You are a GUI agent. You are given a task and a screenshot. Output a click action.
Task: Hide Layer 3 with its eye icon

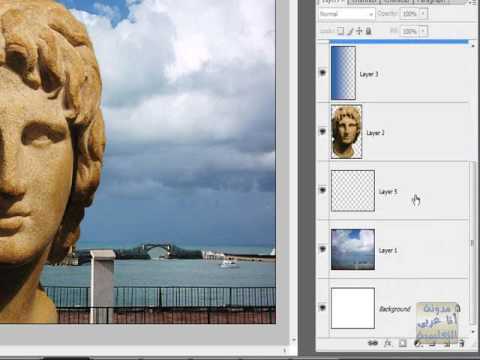click(x=323, y=72)
